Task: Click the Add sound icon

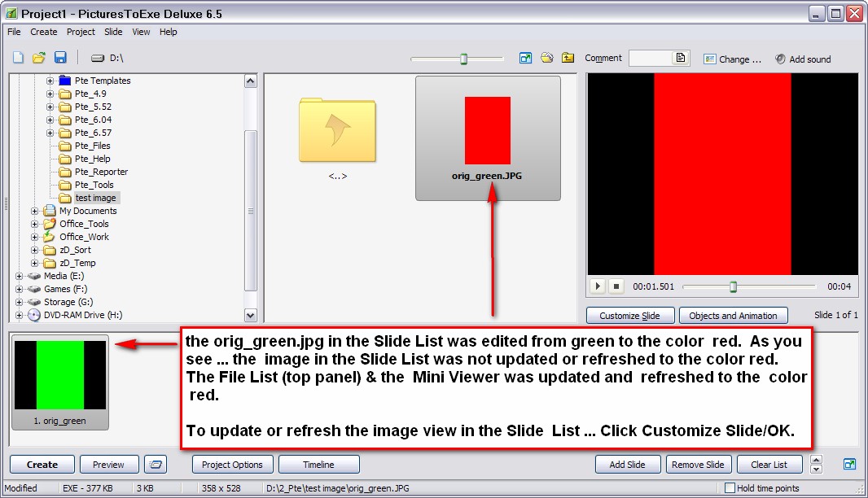Action: tap(780, 59)
